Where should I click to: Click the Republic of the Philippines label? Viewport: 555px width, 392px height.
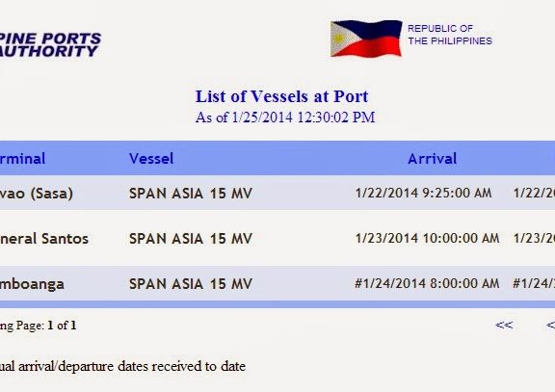(x=450, y=35)
